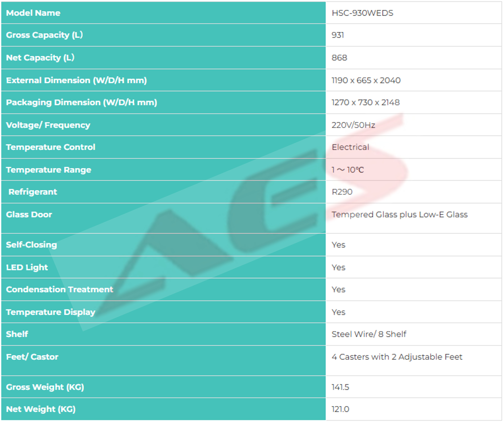Viewport: 504px width, 422px height.
Task: Select the gross capacity value '931'
Action: tap(338, 35)
